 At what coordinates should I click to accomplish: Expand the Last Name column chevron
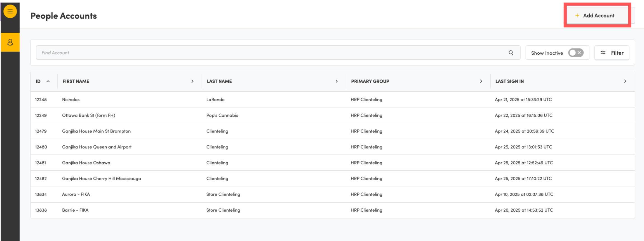(x=337, y=81)
